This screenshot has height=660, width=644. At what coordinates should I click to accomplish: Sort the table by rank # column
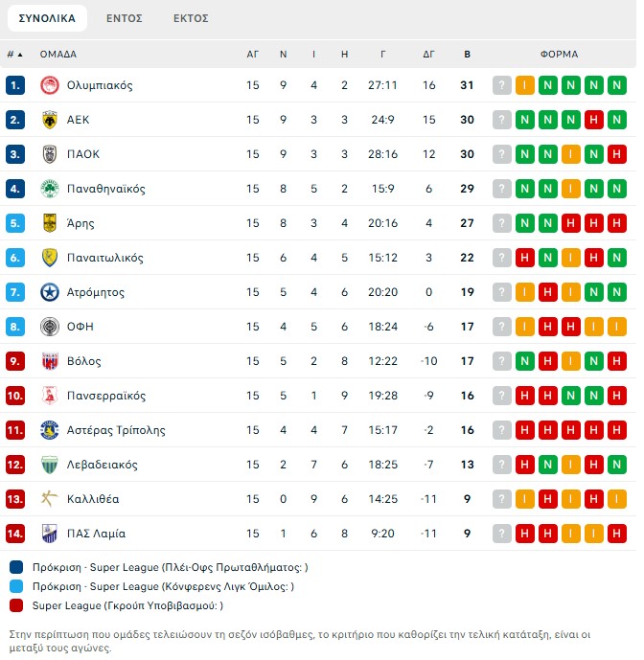(x=14, y=55)
